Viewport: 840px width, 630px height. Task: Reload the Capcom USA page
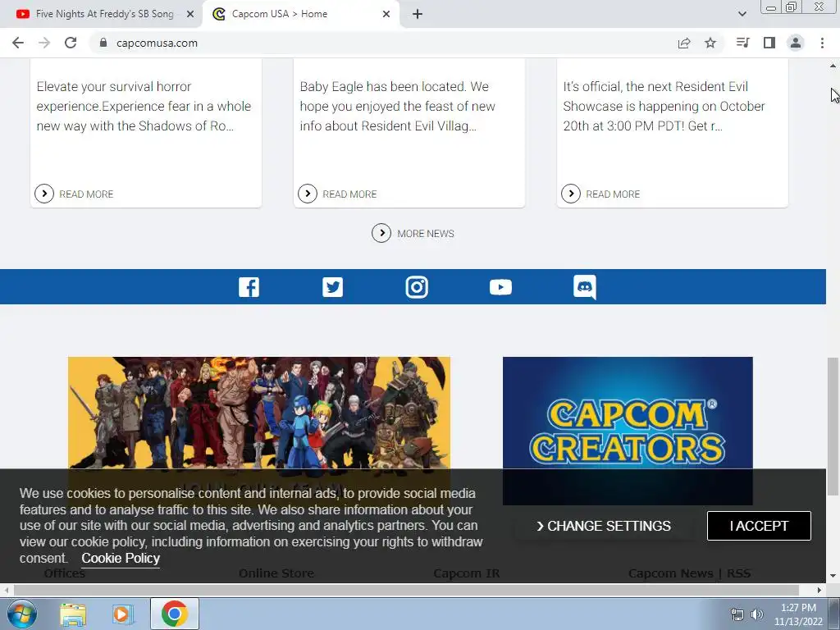[x=71, y=43]
